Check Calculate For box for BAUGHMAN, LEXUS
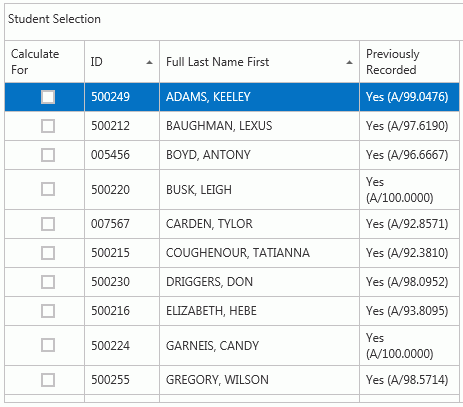Image resolution: width=463 pixels, height=407 pixels. point(48,126)
